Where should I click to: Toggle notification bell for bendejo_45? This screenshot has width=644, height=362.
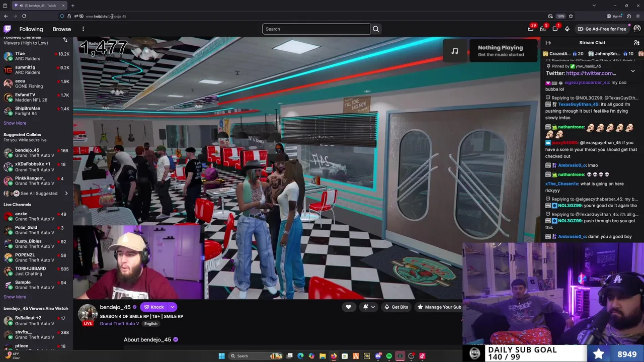tap(366, 307)
